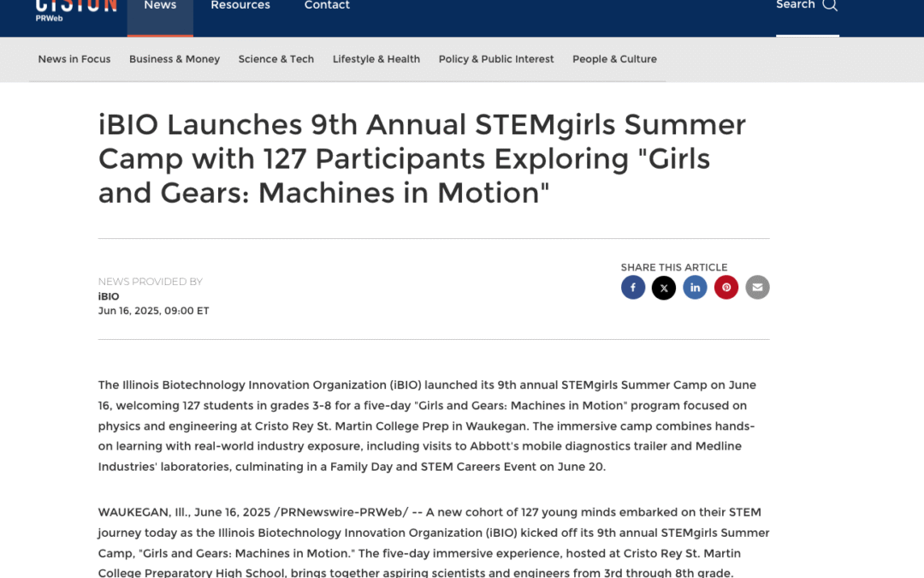The width and height of the screenshot is (924, 578).
Task: Click the paragraph starting "WAUKEGAN, Ill."
Action: point(434,543)
